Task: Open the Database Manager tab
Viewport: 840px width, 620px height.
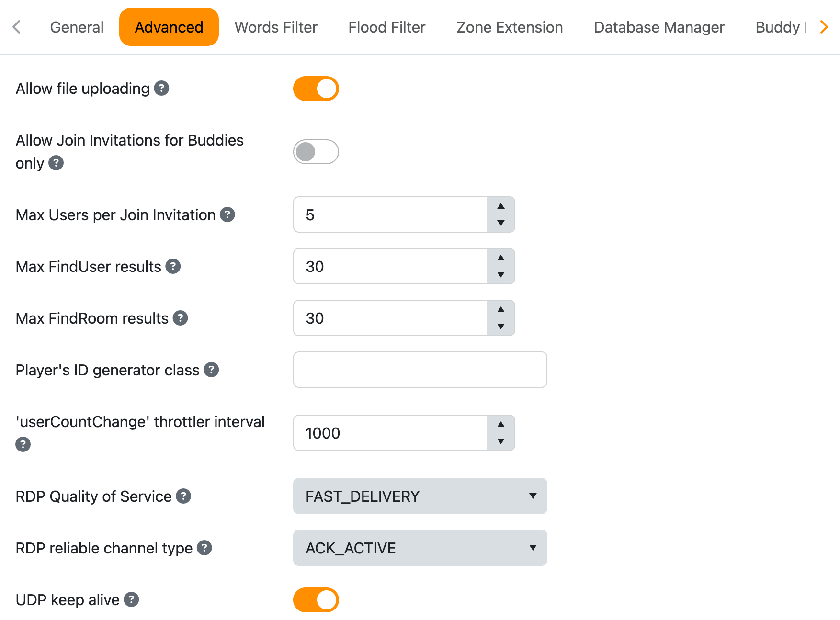Action: [659, 27]
